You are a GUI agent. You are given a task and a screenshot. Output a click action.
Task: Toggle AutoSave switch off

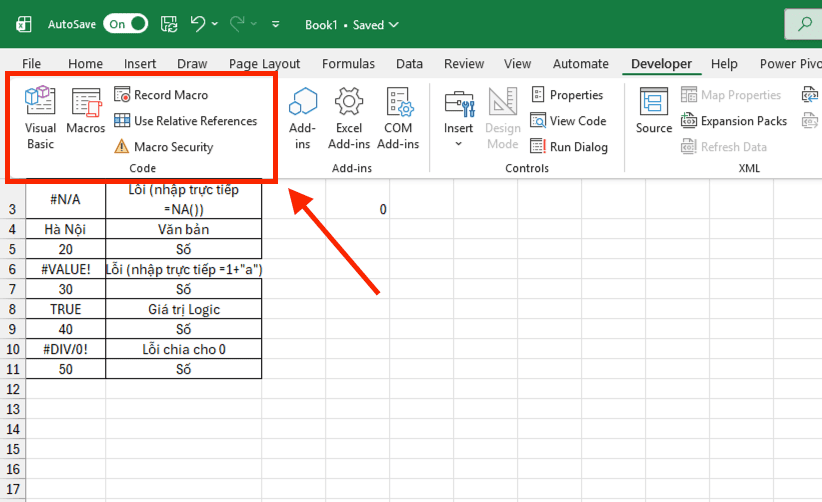tap(125, 24)
